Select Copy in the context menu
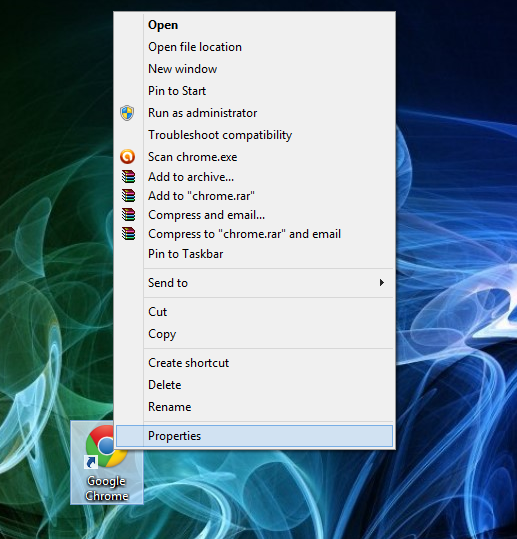517x539 pixels. pyautogui.click(x=254, y=334)
